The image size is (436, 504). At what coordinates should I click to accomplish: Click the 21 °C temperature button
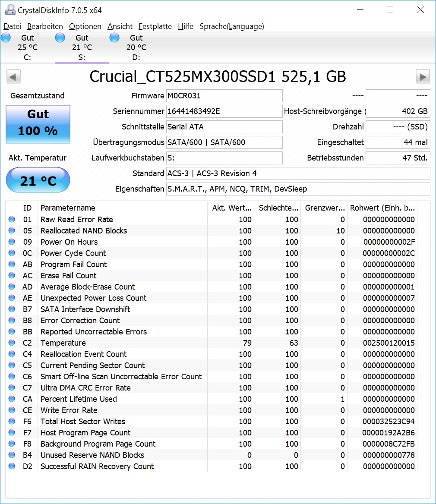pyautogui.click(x=38, y=180)
